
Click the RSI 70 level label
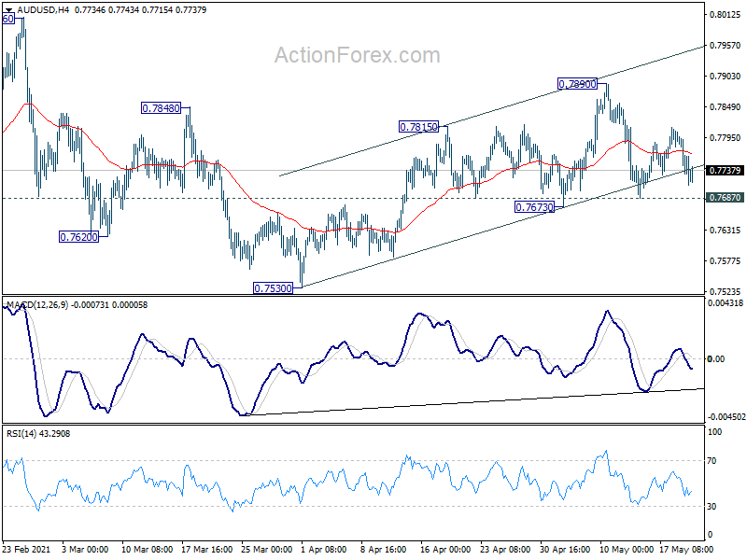(712, 460)
